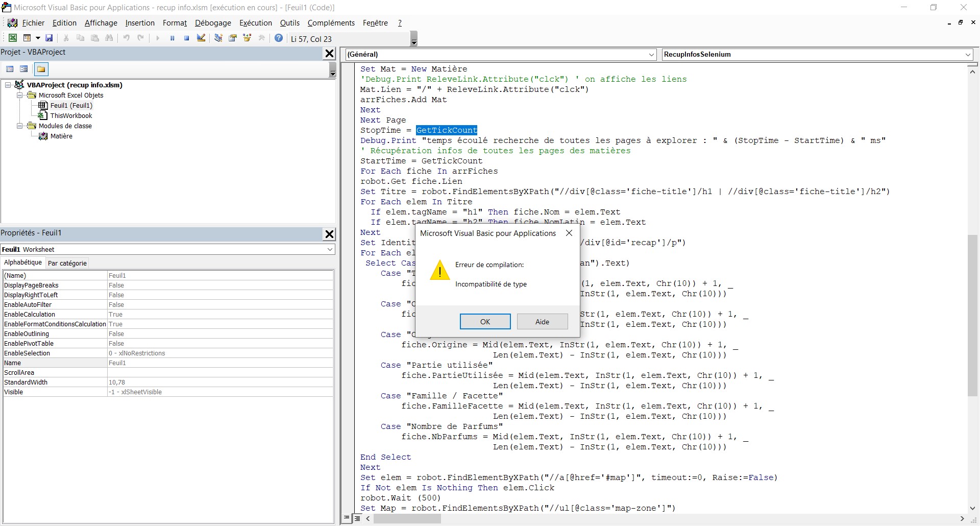Screen dimensions: 980x526
Task: Click the View Object icon in Project panel
Action: click(23, 69)
